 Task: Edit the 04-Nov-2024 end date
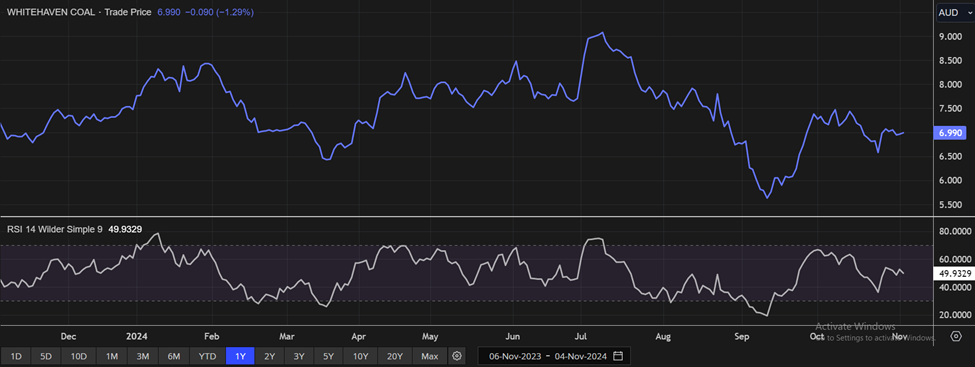coord(580,356)
